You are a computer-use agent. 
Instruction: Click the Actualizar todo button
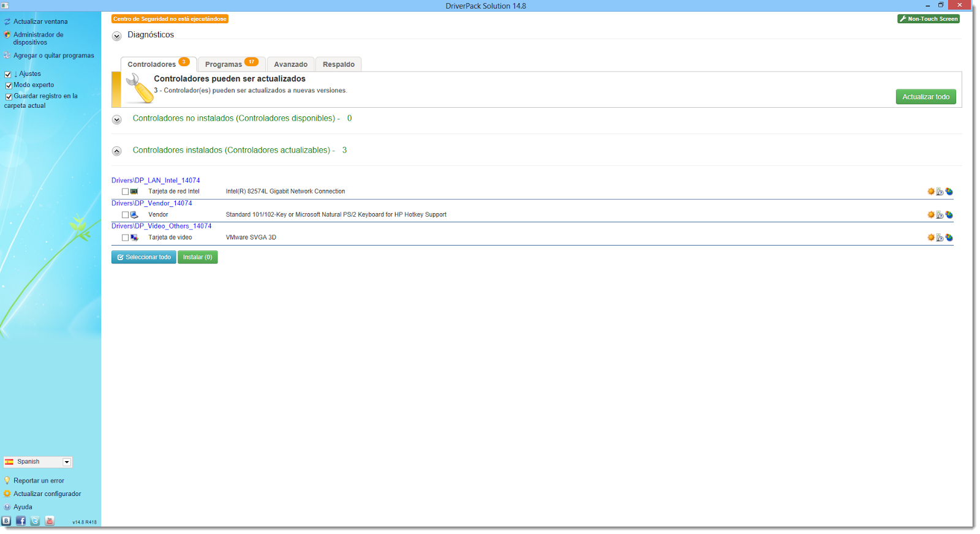click(925, 97)
